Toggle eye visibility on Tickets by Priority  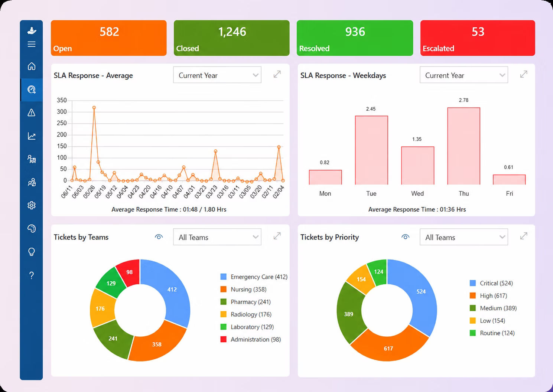tap(406, 237)
